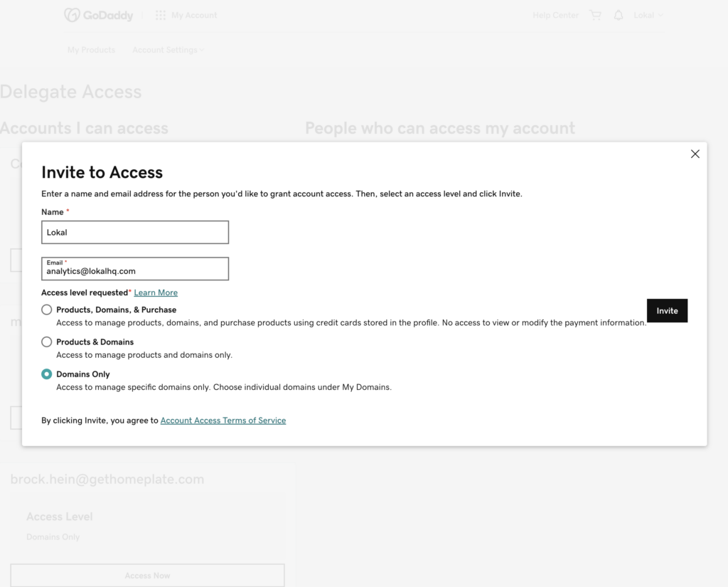Open the Help Center menu item

click(555, 15)
